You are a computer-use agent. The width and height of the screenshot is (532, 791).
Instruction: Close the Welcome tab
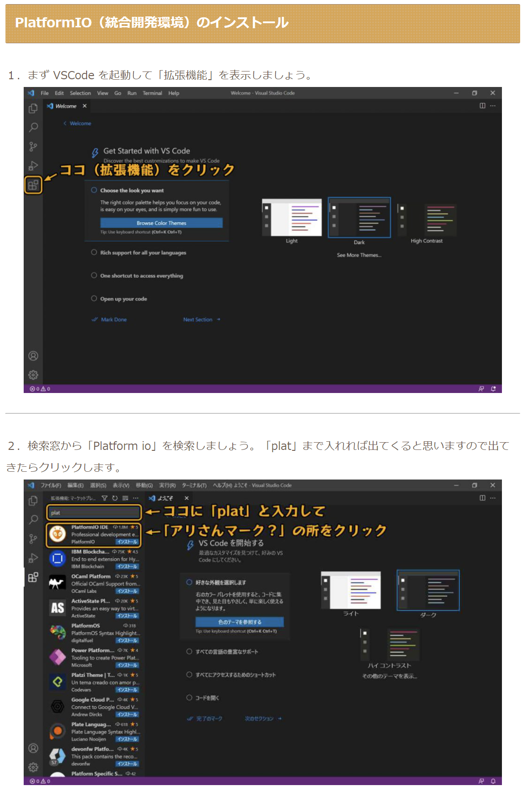(85, 106)
